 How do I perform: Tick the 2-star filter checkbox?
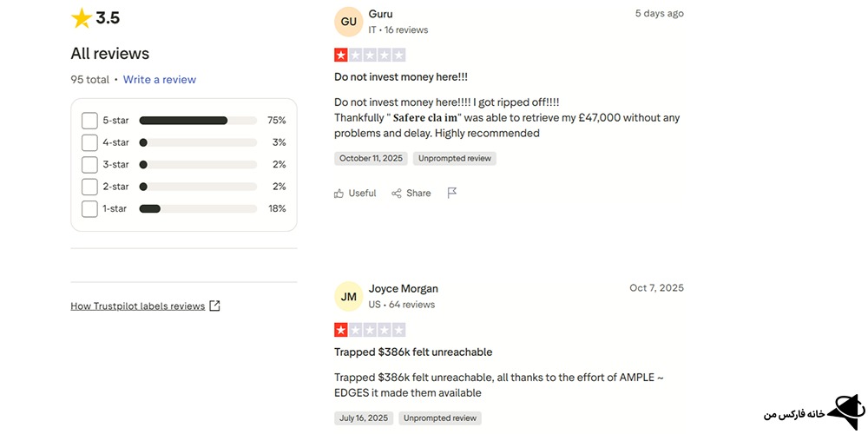[89, 187]
